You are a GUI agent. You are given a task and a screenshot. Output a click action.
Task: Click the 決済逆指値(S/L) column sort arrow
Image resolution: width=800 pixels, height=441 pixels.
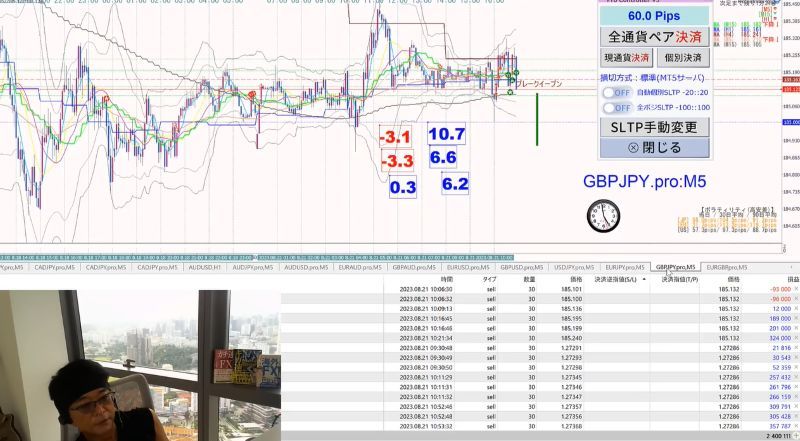pos(644,279)
